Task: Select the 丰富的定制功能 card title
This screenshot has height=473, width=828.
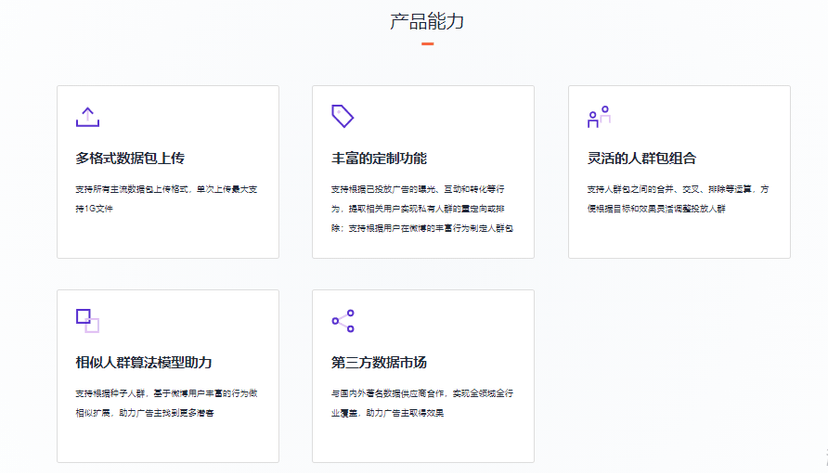Action: (x=379, y=158)
